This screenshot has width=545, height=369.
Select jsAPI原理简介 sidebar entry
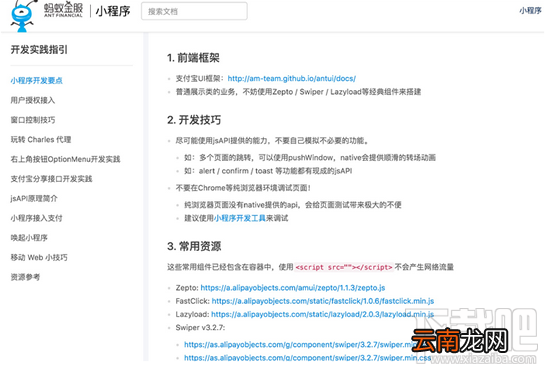tap(34, 199)
